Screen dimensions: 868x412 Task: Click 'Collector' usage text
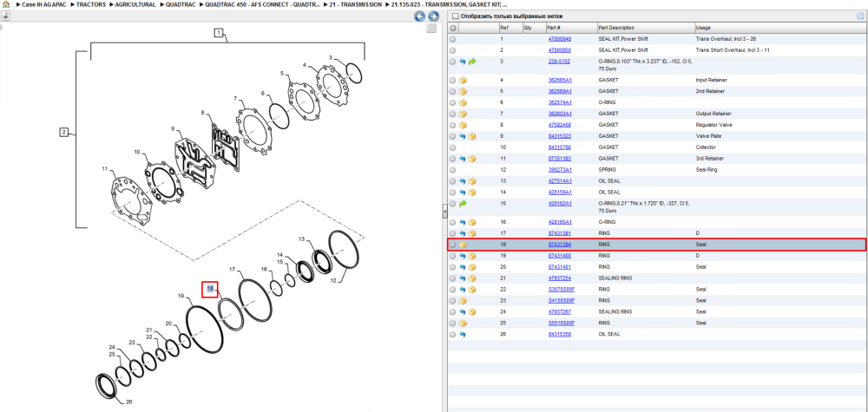pos(706,147)
